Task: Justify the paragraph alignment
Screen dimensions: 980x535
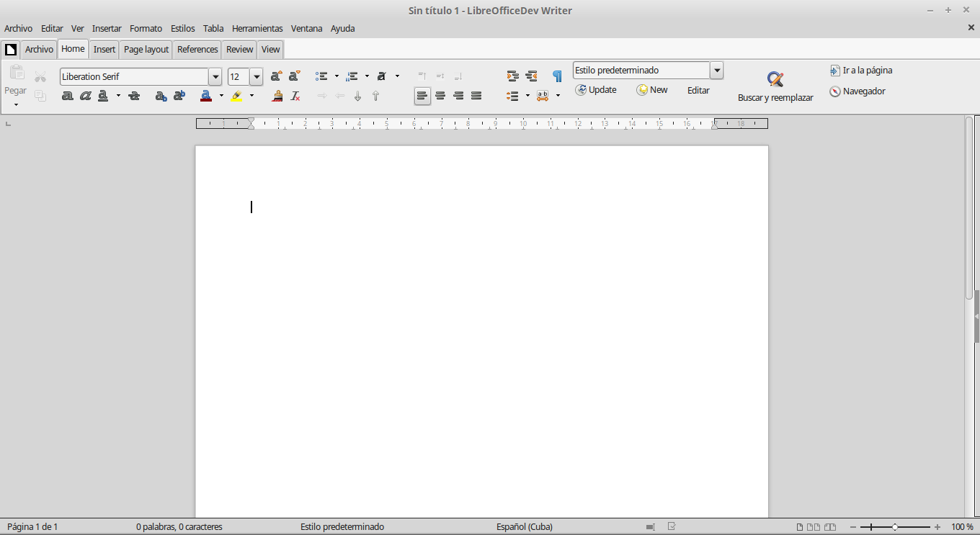Action: [x=476, y=95]
